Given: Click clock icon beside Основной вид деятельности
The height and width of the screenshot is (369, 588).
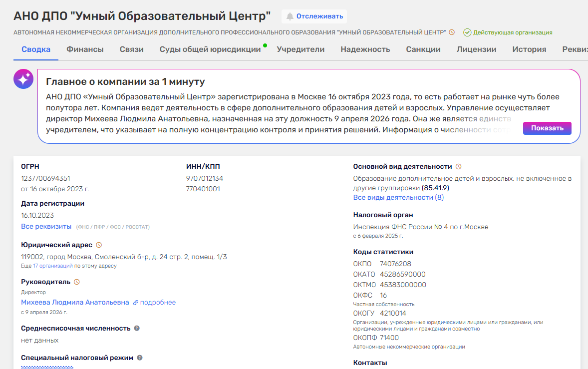Looking at the screenshot, I should (459, 166).
